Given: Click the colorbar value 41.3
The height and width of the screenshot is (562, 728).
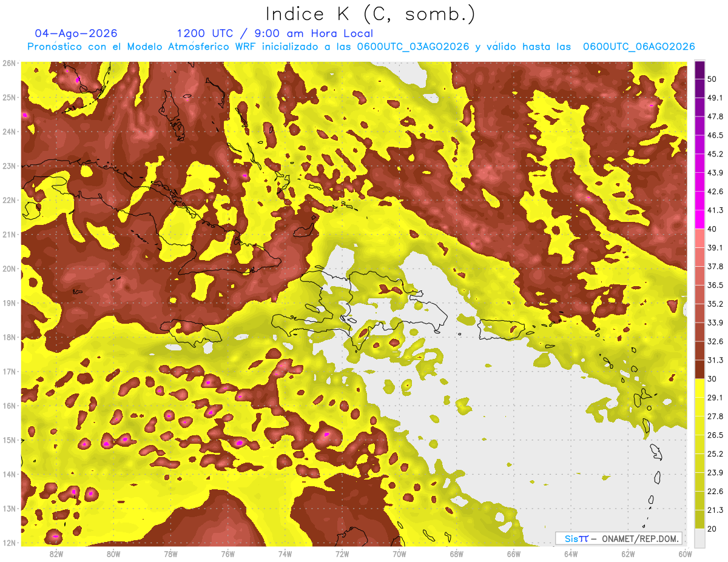Looking at the screenshot, I should [715, 210].
